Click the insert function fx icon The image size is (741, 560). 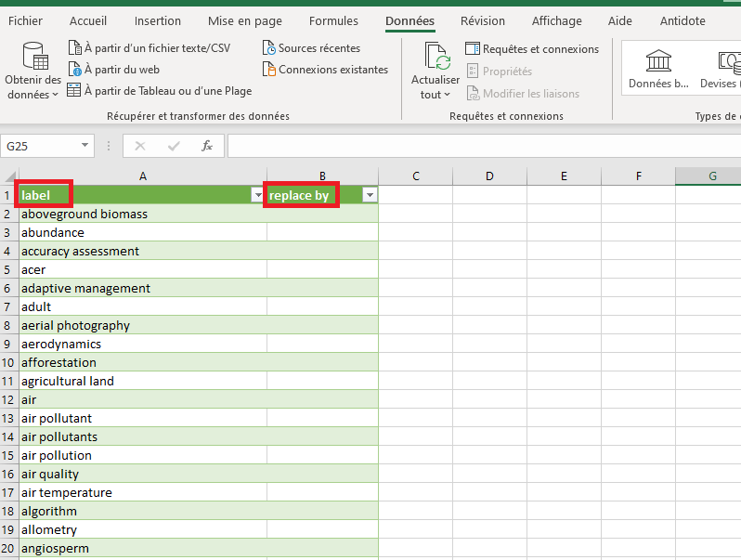(207, 146)
